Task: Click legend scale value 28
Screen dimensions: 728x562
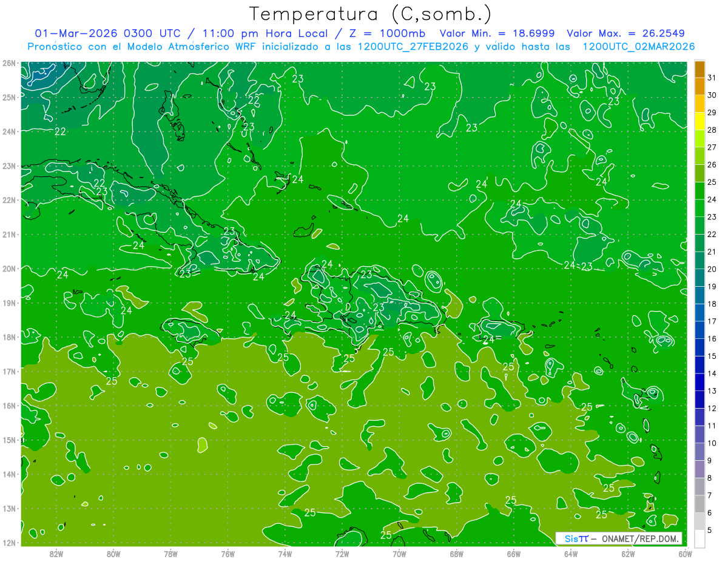Action: point(712,130)
